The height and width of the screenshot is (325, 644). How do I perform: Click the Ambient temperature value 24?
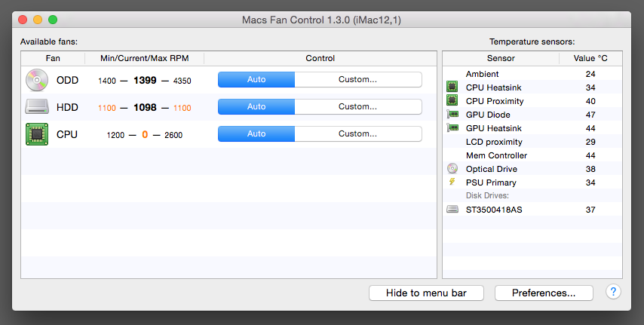590,74
